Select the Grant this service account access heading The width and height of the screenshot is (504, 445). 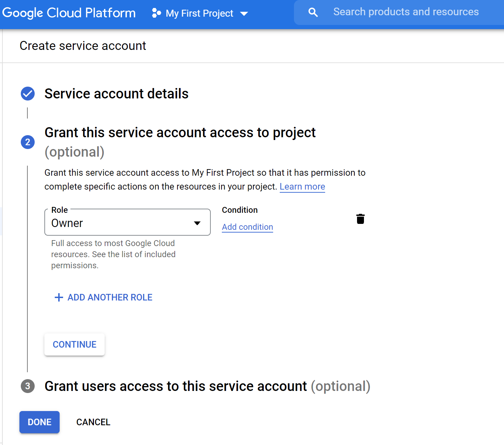point(180,133)
